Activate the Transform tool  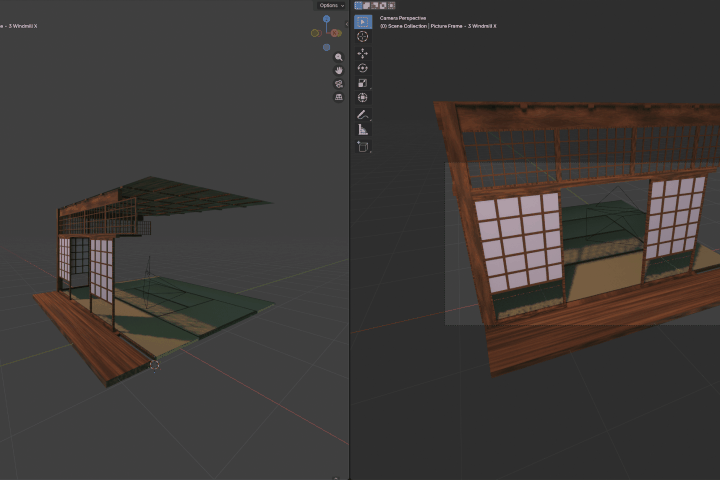[363, 97]
